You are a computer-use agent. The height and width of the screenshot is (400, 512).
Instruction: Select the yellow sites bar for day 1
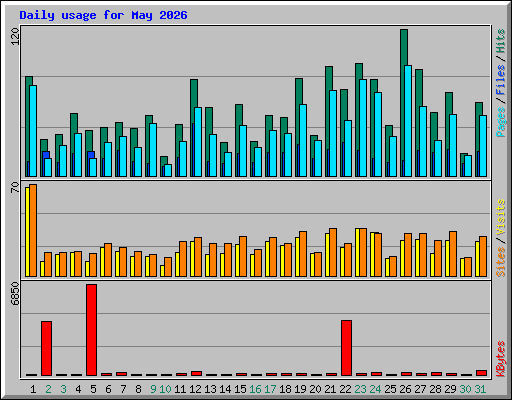(x=27, y=232)
